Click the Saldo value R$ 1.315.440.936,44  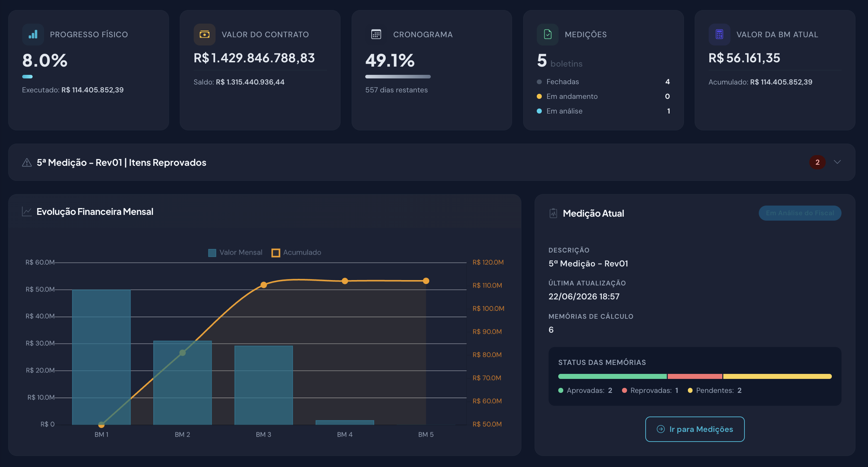250,82
